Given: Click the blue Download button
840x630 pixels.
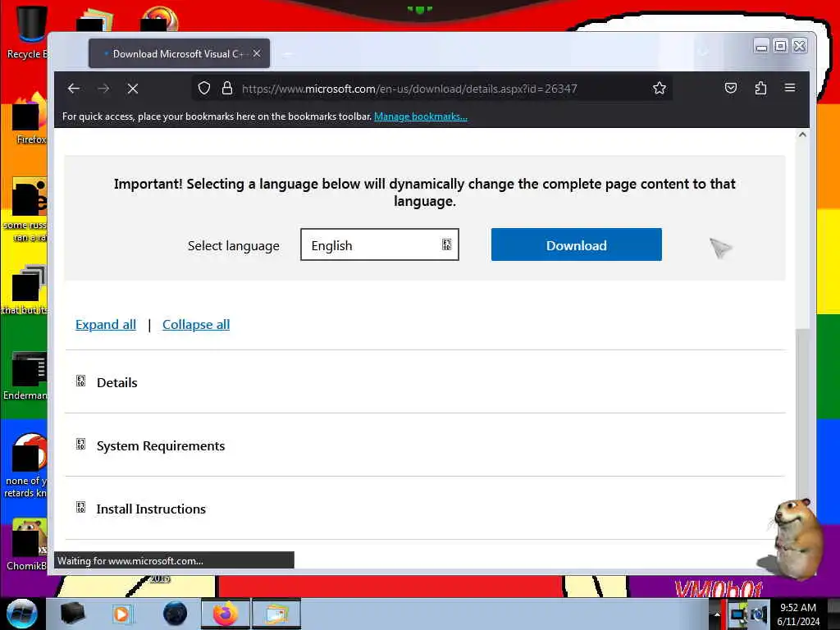Looking at the screenshot, I should pos(577,244).
